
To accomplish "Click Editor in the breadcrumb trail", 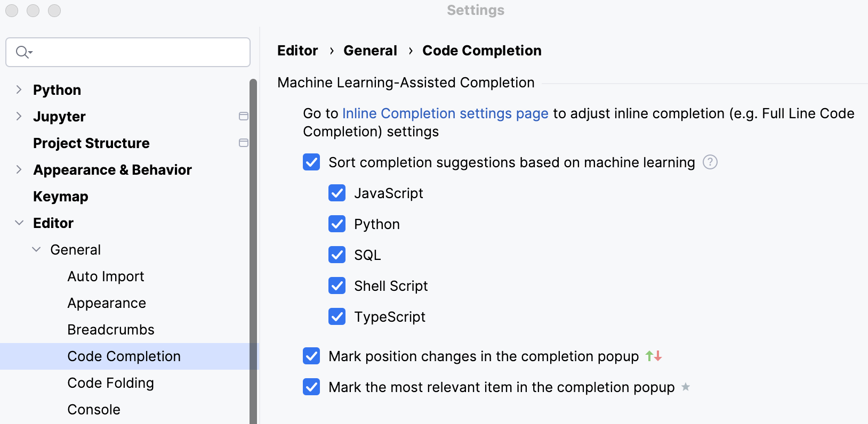I will coord(298,50).
